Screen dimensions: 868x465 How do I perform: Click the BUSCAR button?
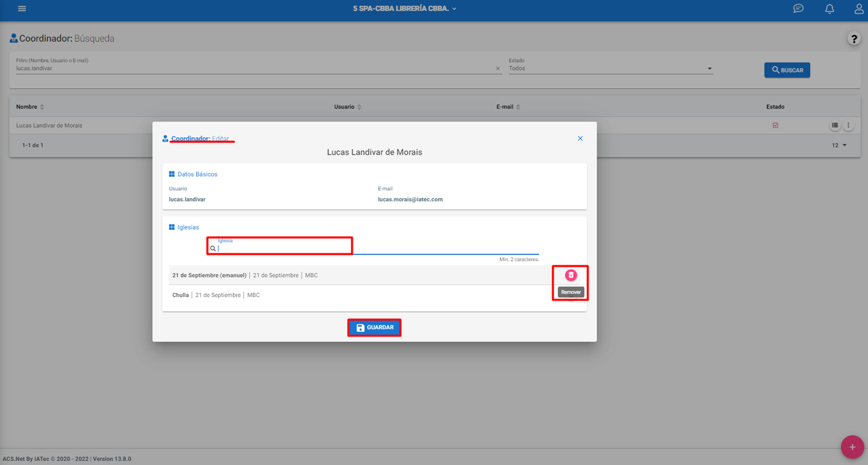(x=787, y=70)
